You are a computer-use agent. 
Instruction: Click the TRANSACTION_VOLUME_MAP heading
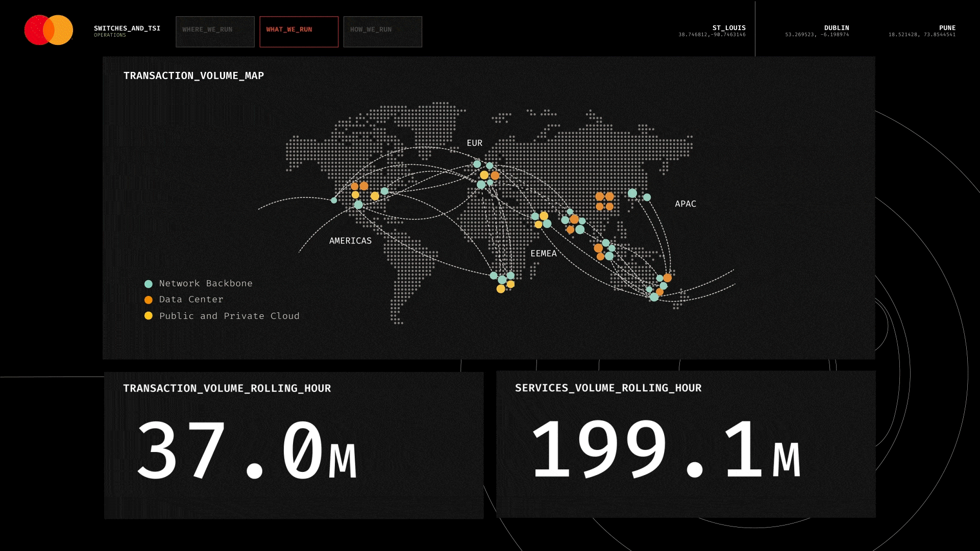coord(193,76)
